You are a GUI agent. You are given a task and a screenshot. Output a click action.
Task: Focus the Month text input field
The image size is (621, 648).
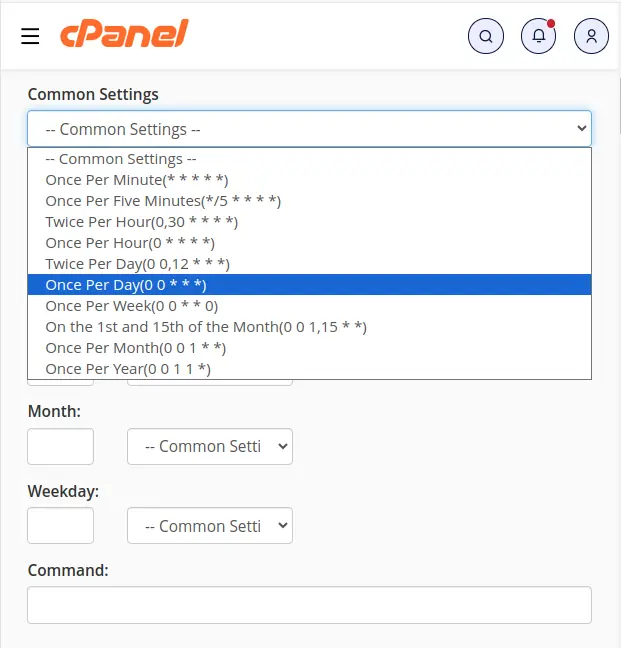tap(60, 446)
